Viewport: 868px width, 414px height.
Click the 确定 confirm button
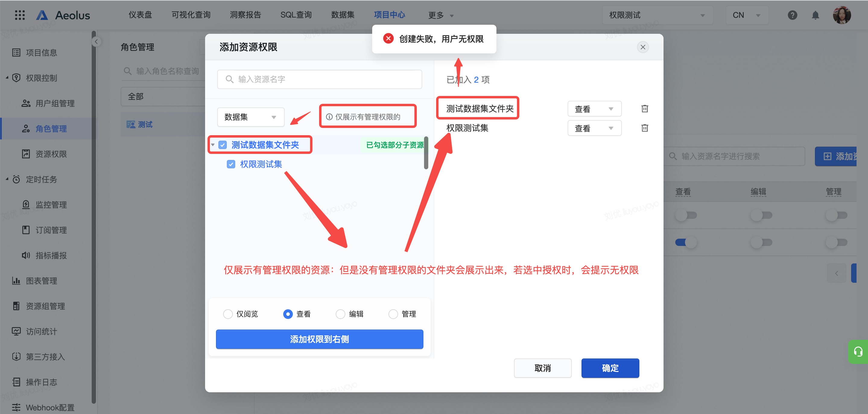(x=610, y=368)
